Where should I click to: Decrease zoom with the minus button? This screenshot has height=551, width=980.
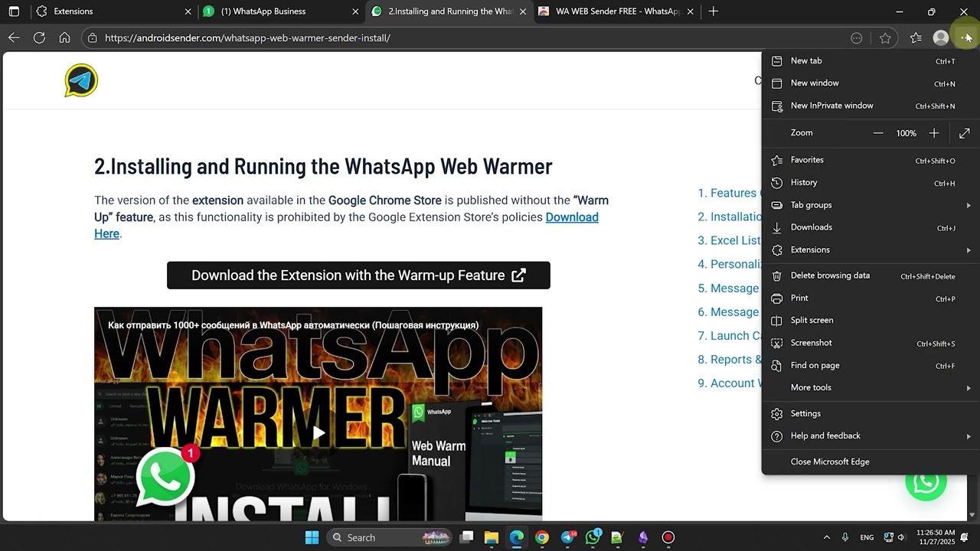click(x=878, y=133)
